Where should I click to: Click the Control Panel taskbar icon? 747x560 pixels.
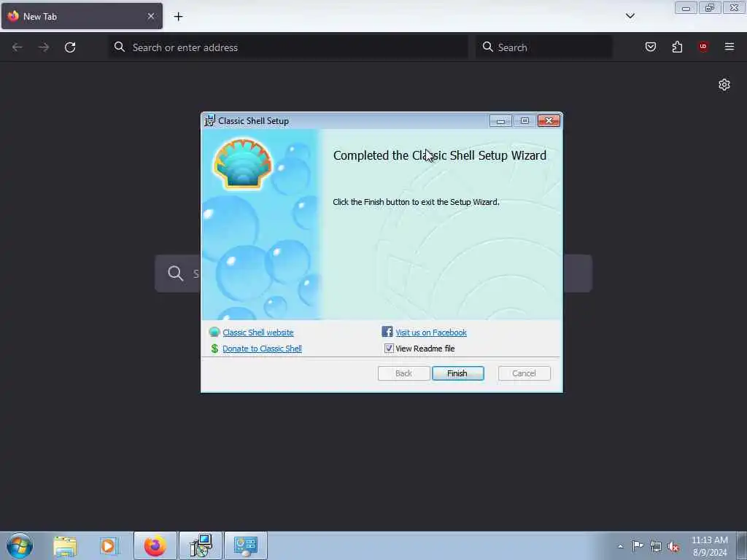[246, 545]
